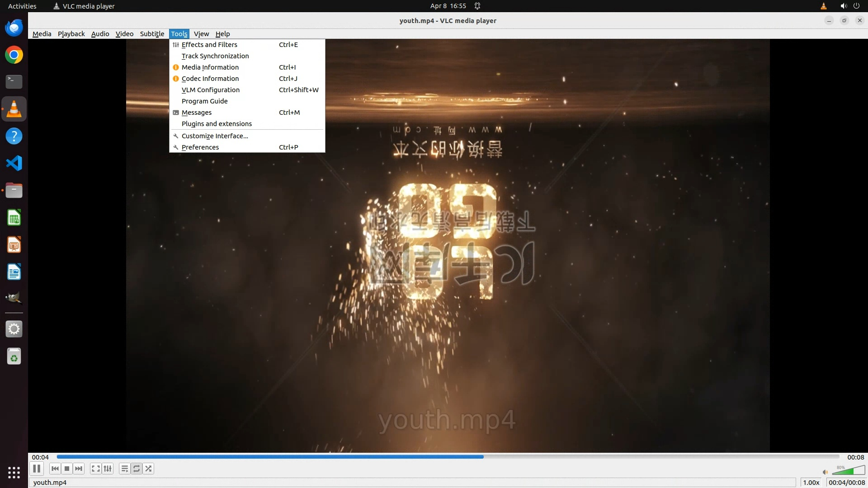This screenshot has width=868, height=488.
Task: Skip to the next media
Action: point(79,469)
